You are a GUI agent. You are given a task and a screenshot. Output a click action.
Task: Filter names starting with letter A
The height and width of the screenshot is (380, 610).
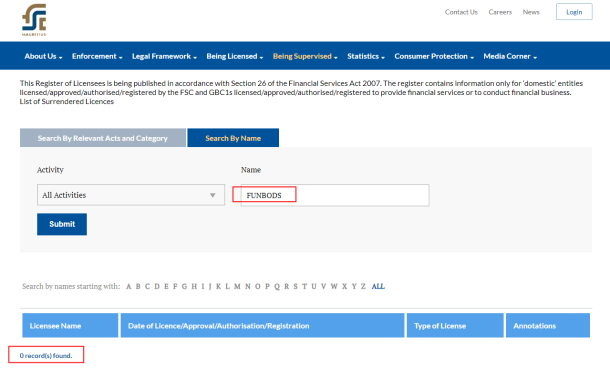(x=128, y=287)
